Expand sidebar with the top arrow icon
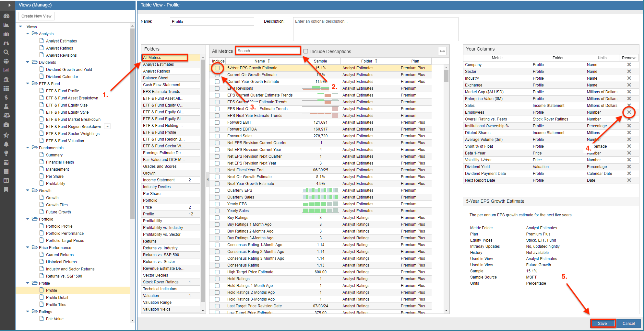Image resolution: width=644 pixels, height=331 pixels. point(9,5)
